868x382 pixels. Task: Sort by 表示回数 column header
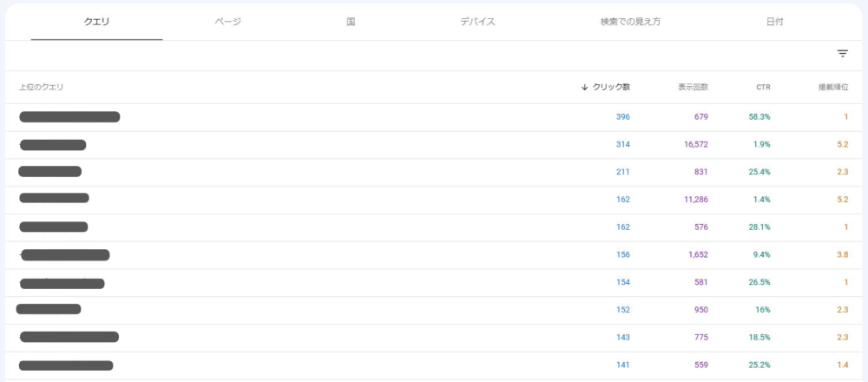pos(693,87)
